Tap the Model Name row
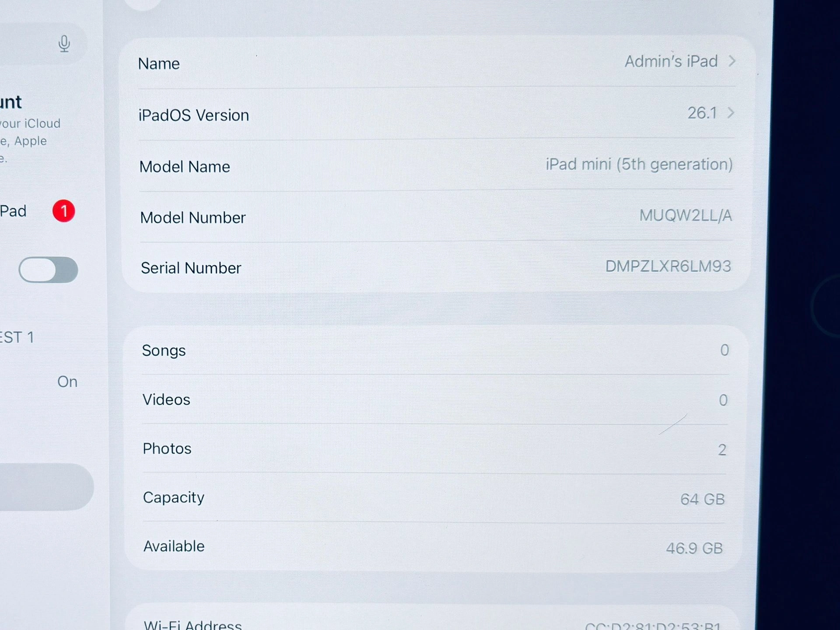The height and width of the screenshot is (630, 840). pos(436,165)
